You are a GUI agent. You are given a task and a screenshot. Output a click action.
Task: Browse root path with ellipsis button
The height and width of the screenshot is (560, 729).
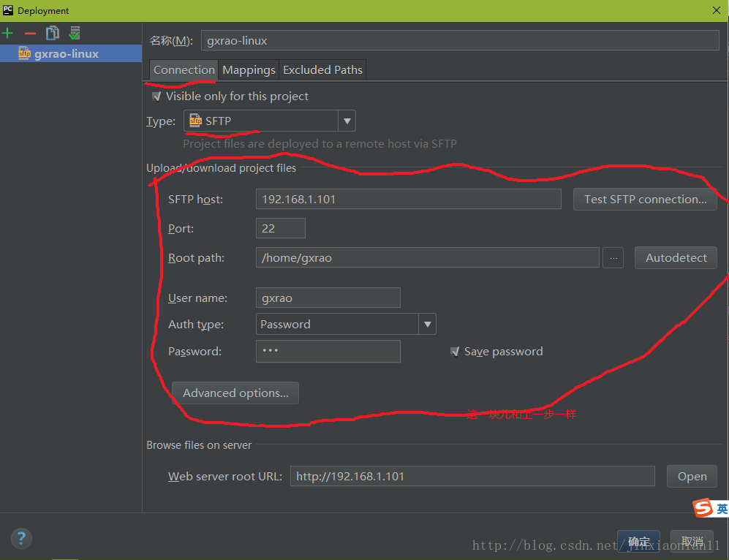tap(613, 257)
